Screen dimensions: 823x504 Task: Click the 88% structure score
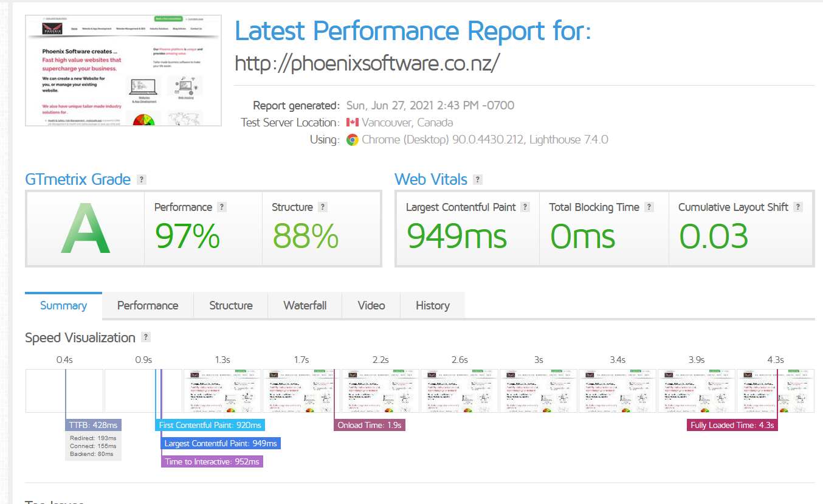[305, 236]
